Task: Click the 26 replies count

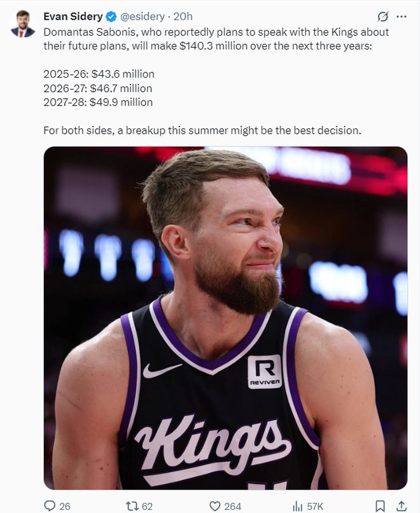Action: tap(65, 506)
